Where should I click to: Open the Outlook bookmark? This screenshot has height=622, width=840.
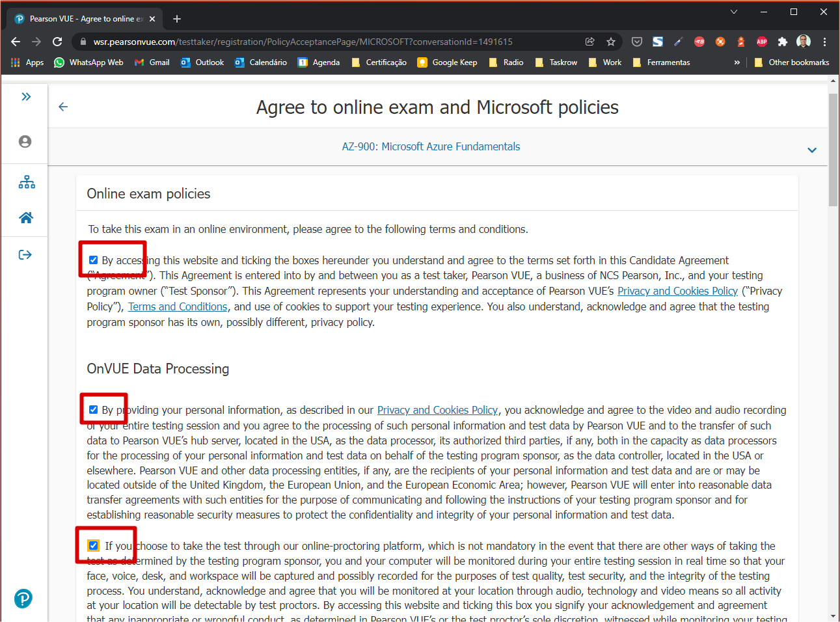point(202,62)
